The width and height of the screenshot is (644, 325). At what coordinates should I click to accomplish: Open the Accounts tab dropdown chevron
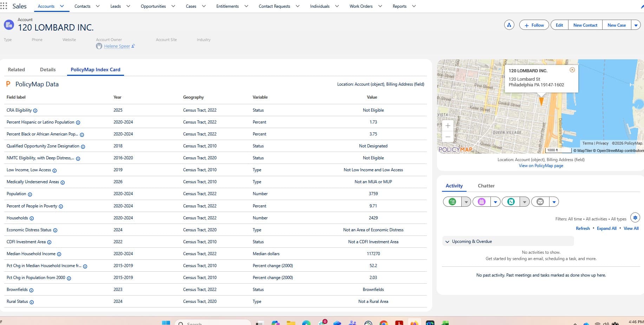coord(62,6)
